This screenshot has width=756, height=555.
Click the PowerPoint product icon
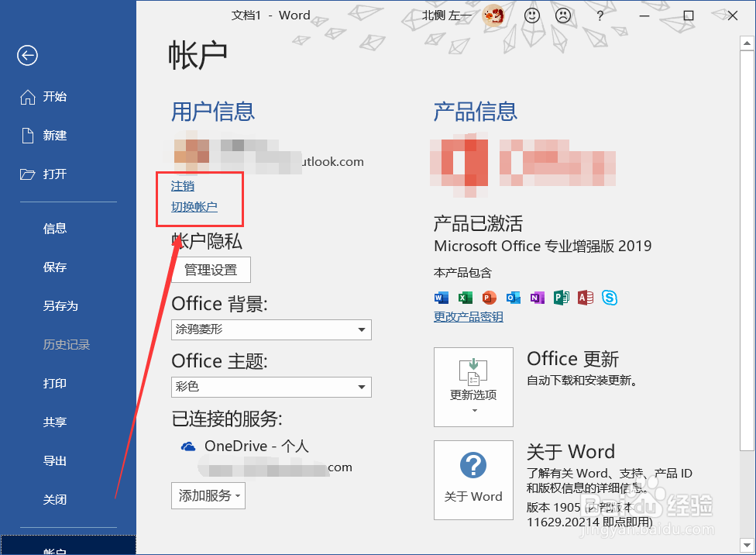click(490, 298)
